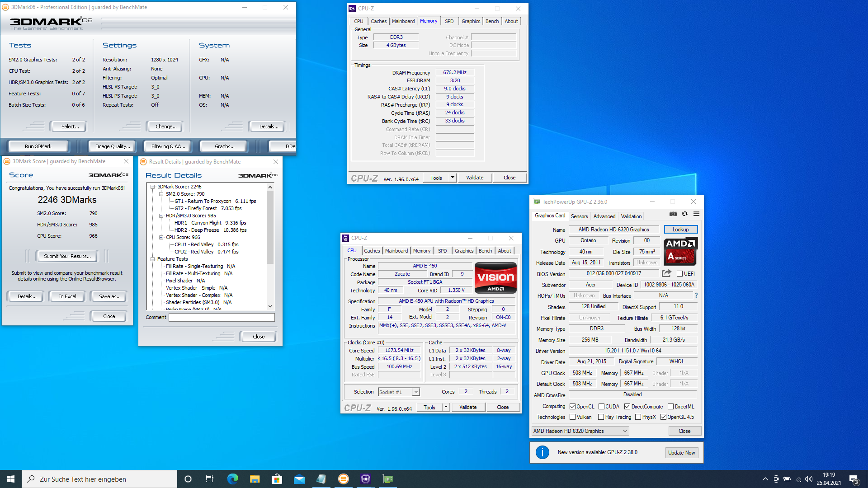Toggle DirectML checkbox
Image resolution: width=868 pixels, height=488 pixels.
[670, 407]
